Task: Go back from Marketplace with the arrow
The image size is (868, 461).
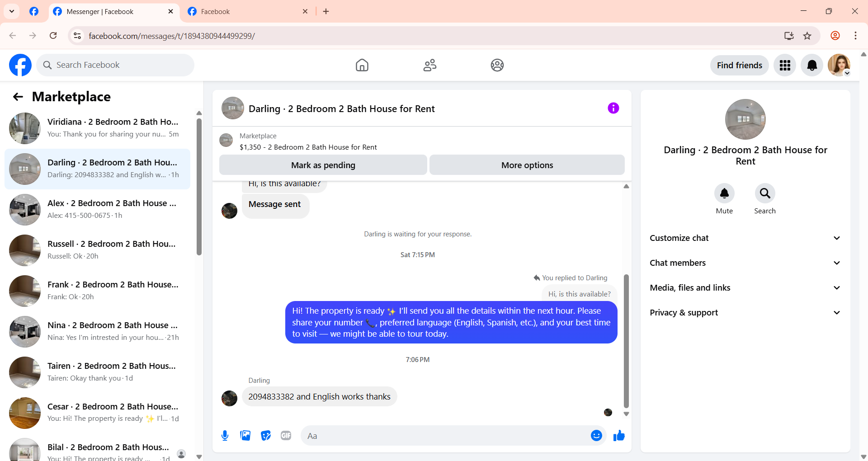Action: 18,97
